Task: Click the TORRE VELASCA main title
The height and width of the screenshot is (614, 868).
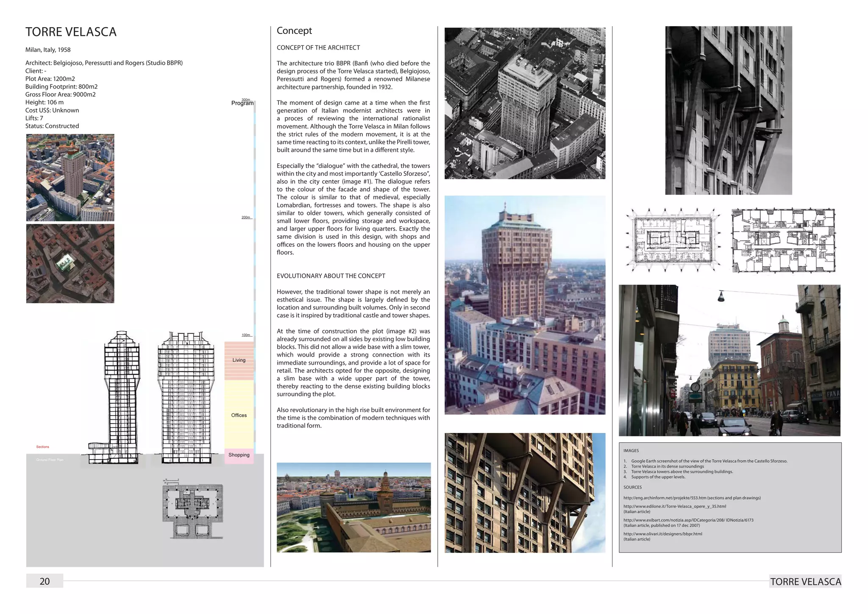Action: 71,32
